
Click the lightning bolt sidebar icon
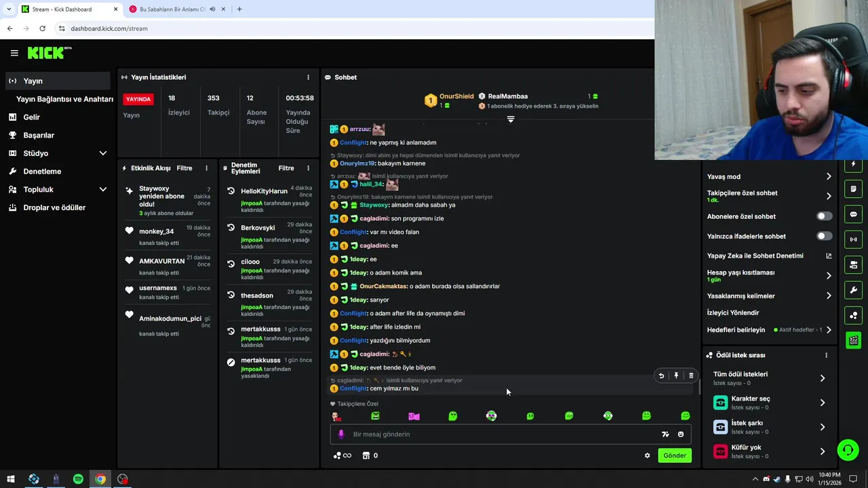(x=854, y=165)
